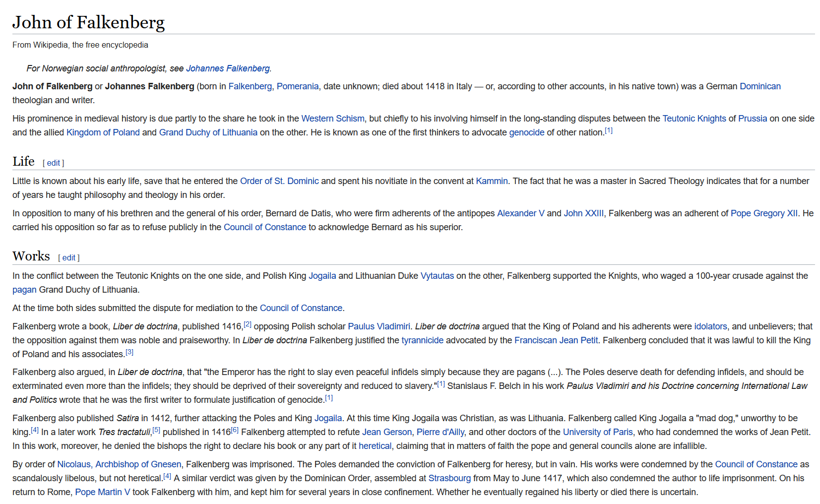This screenshot has width=820, height=504.
Task: Follow the genocide link
Action: (527, 132)
